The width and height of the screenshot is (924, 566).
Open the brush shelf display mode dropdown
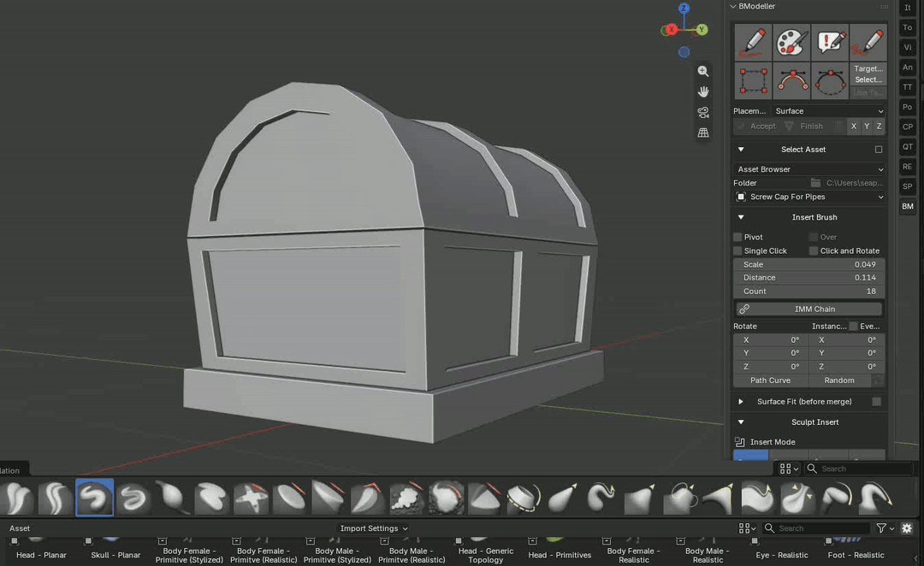tap(789, 469)
